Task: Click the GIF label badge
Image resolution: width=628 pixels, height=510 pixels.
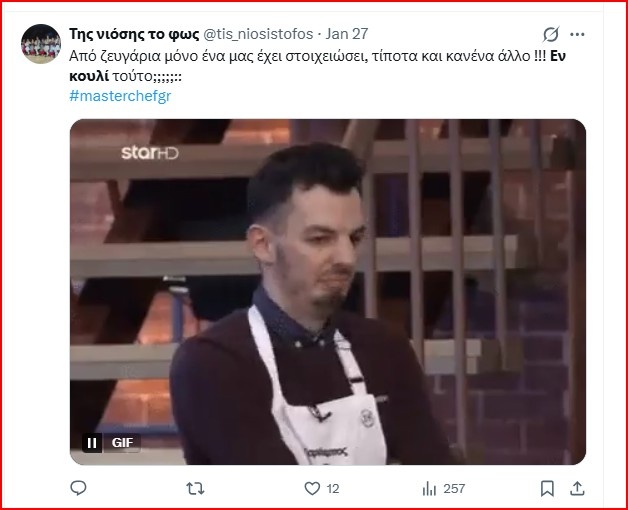Action: click(x=123, y=443)
